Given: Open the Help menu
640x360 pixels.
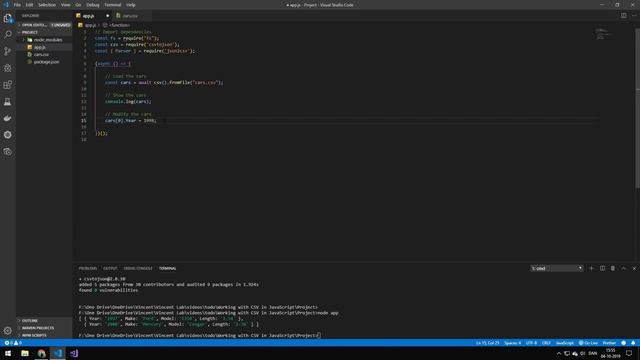Looking at the screenshot, I should coord(131,5).
